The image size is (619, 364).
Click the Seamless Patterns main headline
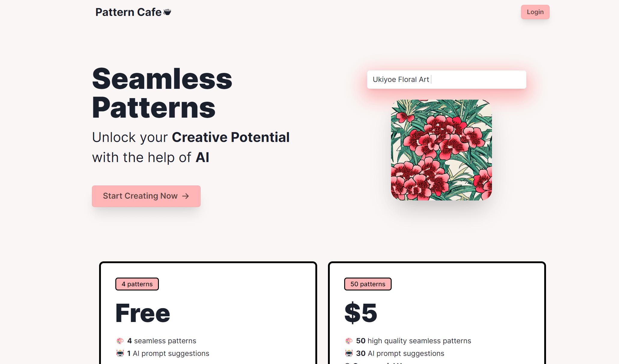(162, 93)
